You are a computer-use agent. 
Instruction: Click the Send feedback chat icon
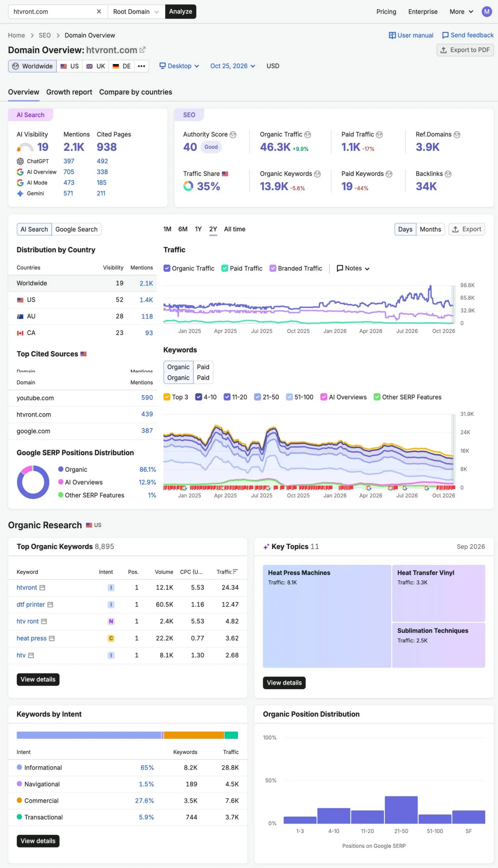(445, 35)
